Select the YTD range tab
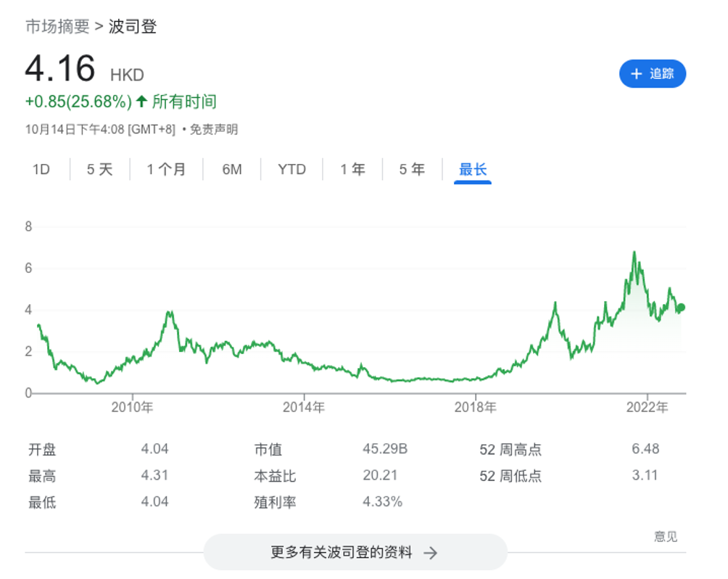This screenshot has height=579, width=728. [292, 169]
